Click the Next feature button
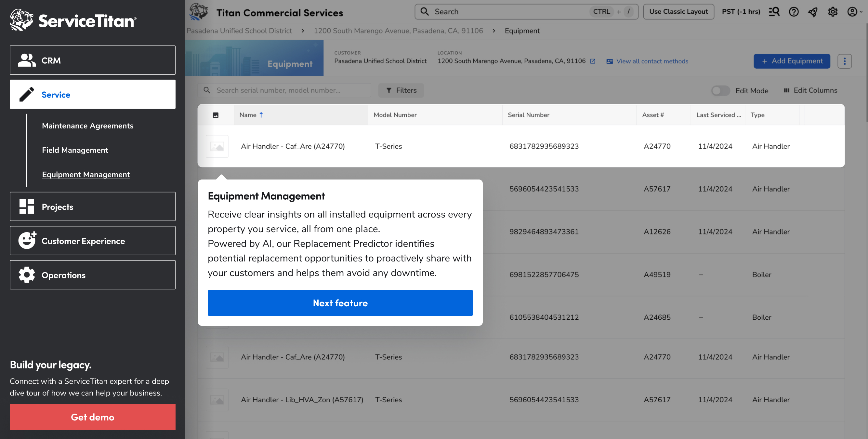 pyautogui.click(x=340, y=303)
